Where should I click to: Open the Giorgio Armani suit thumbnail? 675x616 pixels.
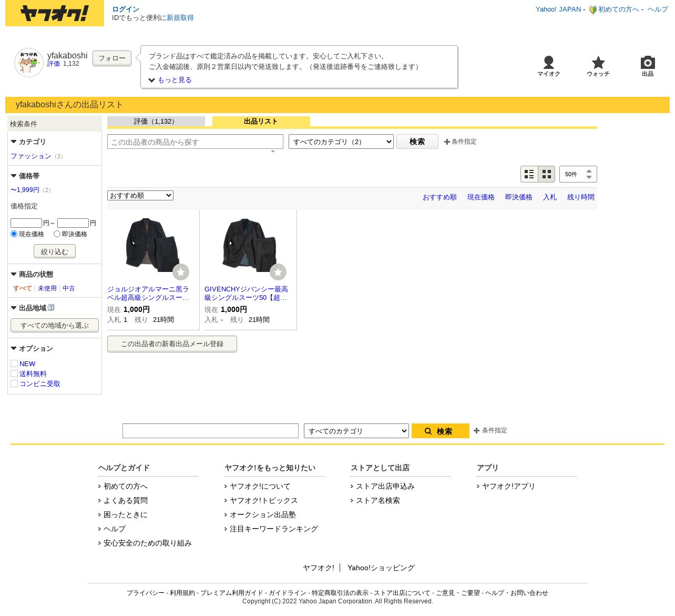click(x=152, y=245)
